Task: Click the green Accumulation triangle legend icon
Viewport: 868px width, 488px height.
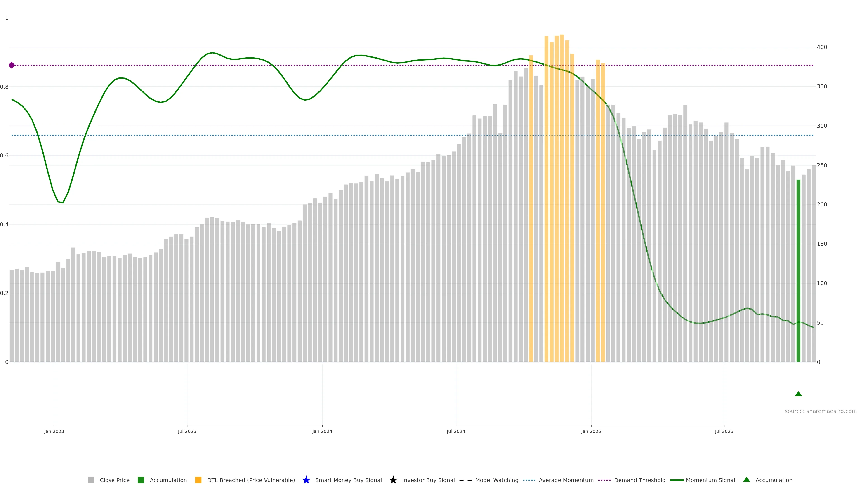Action: point(746,480)
